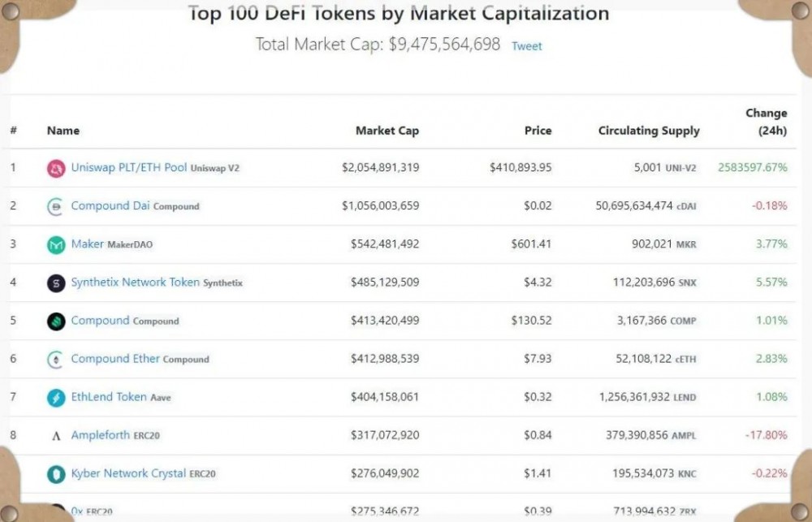Sort by the Price column header

coord(538,131)
